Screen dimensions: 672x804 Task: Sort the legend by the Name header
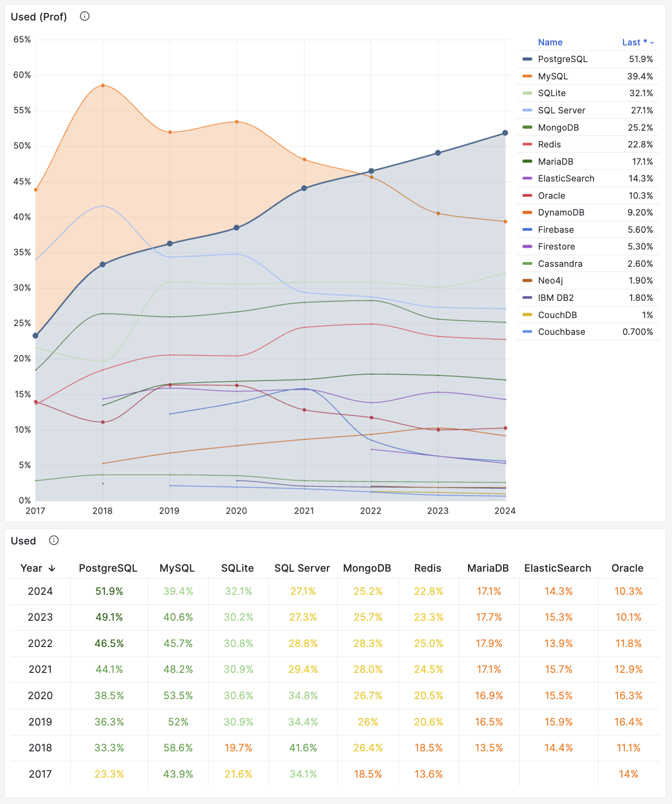click(x=550, y=42)
